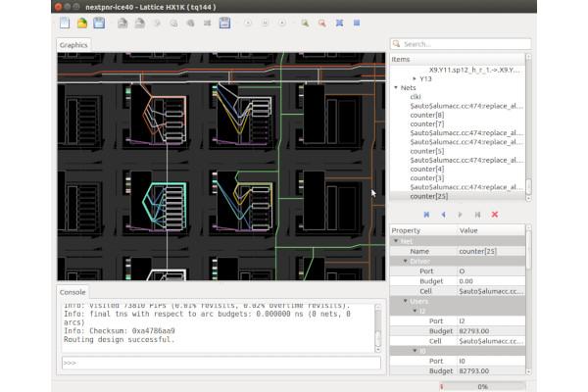Jump to first item with blue navigation arrow
The image size is (588, 392).
[424, 214]
